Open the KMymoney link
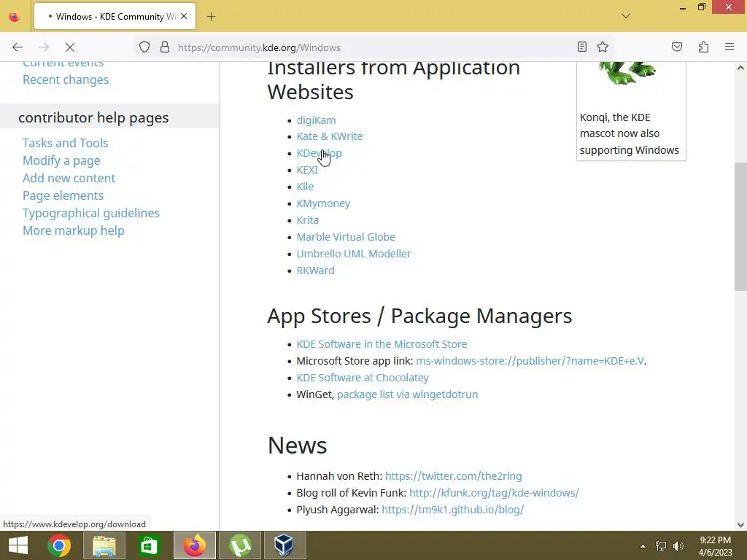 [323, 203]
